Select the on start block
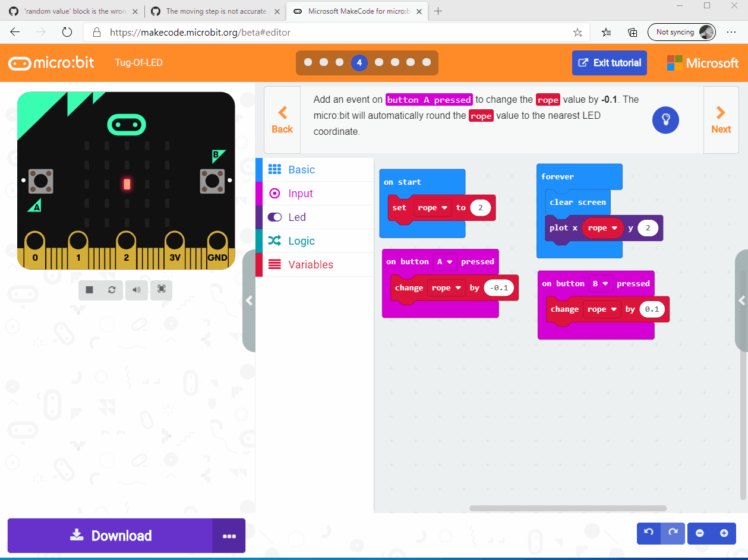This screenshot has height=560, width=748. coord(402,182)
